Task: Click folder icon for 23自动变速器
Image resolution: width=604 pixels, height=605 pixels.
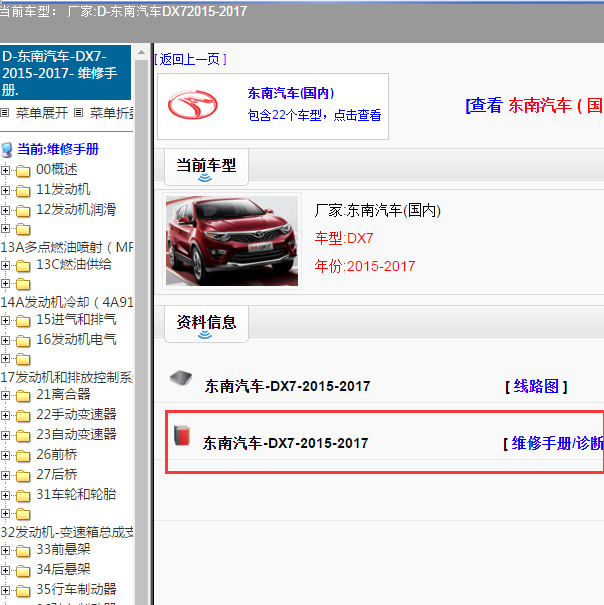Action: [23, 436]
